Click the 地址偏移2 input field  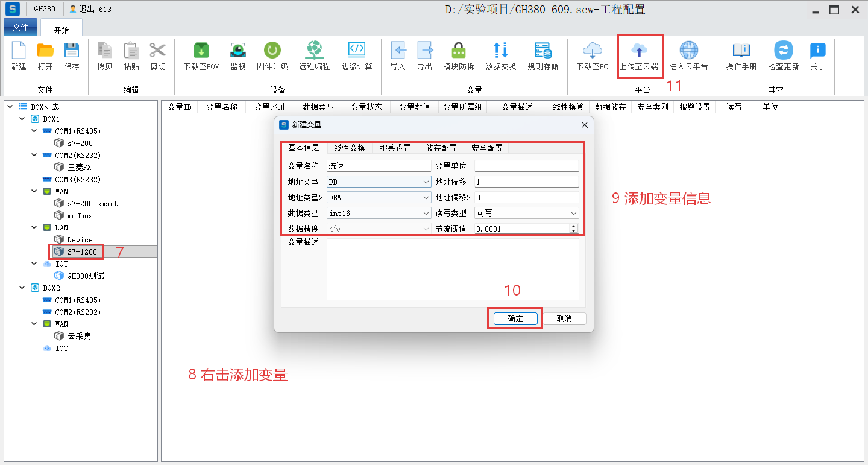527,197
